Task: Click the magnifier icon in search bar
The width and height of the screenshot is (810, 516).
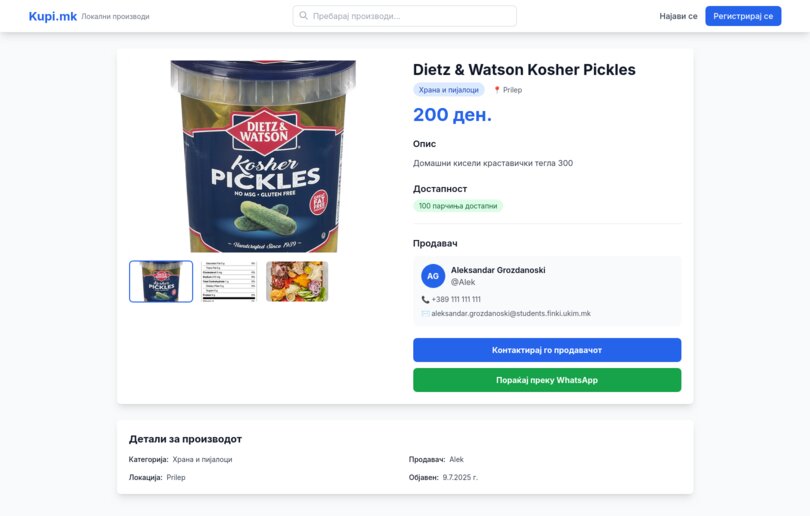Action: pos(303,16)
